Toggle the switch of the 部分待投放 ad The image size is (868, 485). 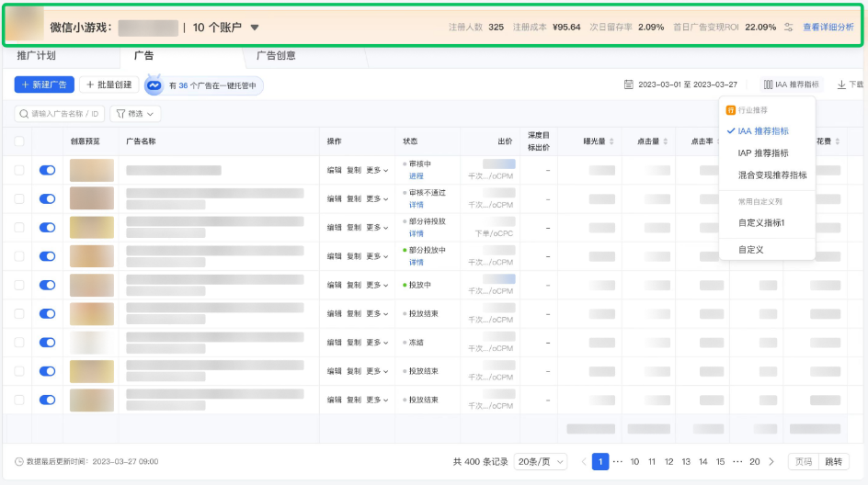(47, 227)
